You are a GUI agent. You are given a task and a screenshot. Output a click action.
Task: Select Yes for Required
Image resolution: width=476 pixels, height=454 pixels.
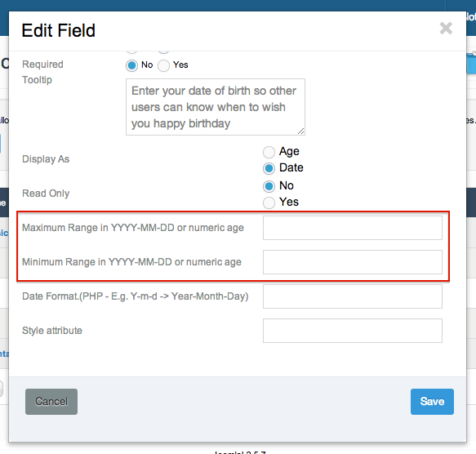163,65
